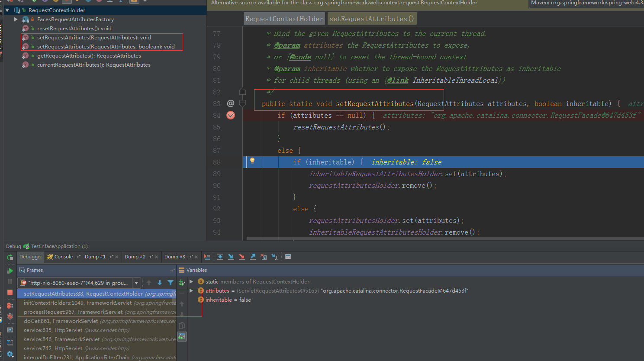The image size is (644, 361).
Task: Switch to Debugger tab
Action: 31,257
